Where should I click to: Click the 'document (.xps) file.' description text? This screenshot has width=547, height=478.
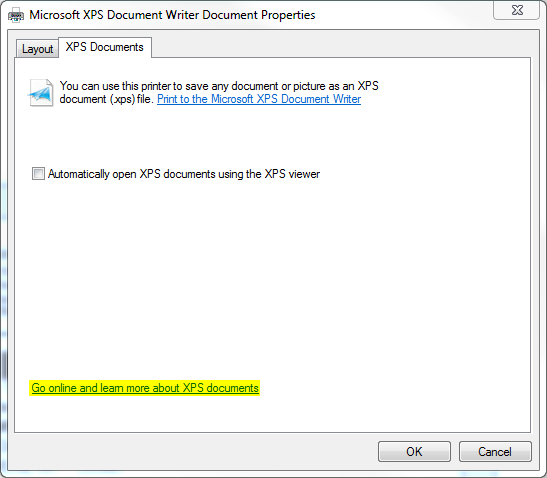[x=106, y=99]
